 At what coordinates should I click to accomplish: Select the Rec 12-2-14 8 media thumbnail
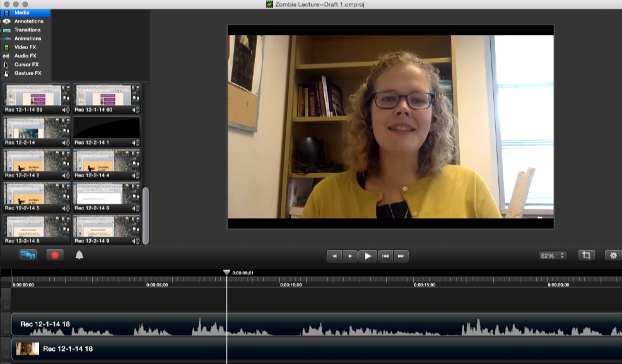37,230
